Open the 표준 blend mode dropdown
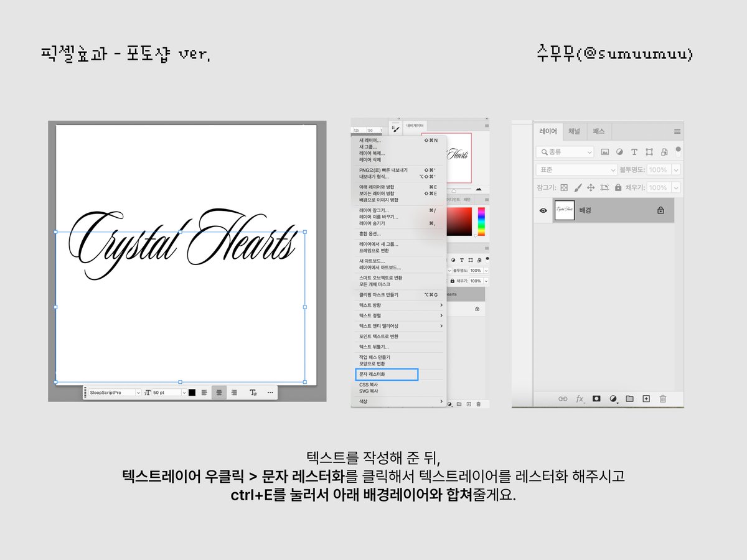747x560 pixels. (x=576, y=169)
